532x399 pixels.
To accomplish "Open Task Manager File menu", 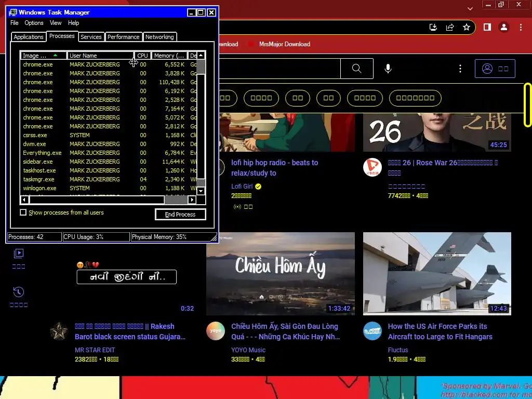I will click(14, 23).
